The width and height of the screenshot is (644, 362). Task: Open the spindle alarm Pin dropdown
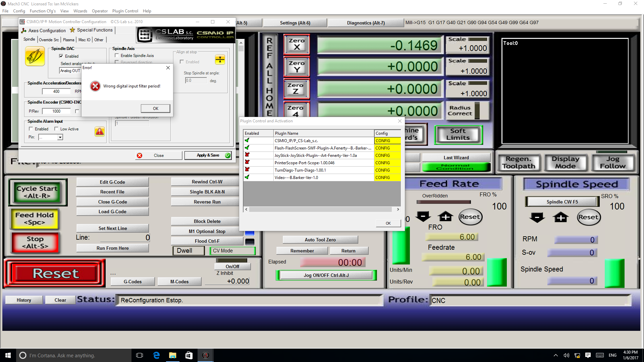pyautogui.click(x=60, y=137)
